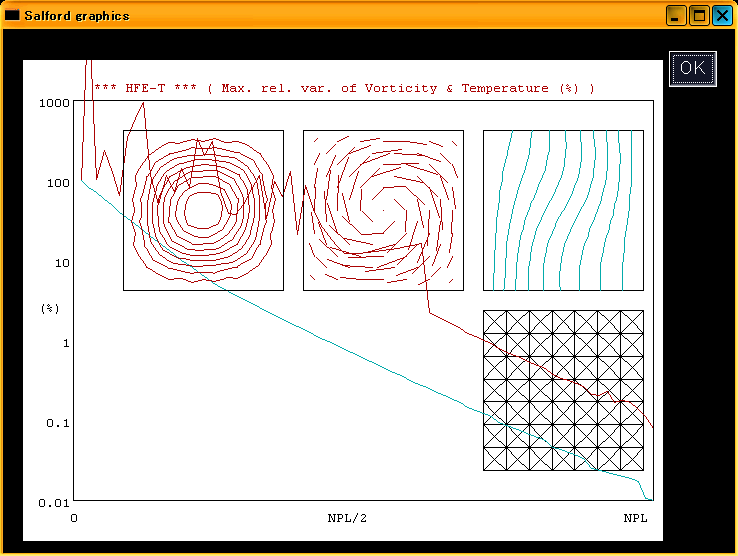Image resolution: width=738 pixels, height=556 pixels.
Task: Click the 'NPL' x-axis end label
Action: coord(635,518)
